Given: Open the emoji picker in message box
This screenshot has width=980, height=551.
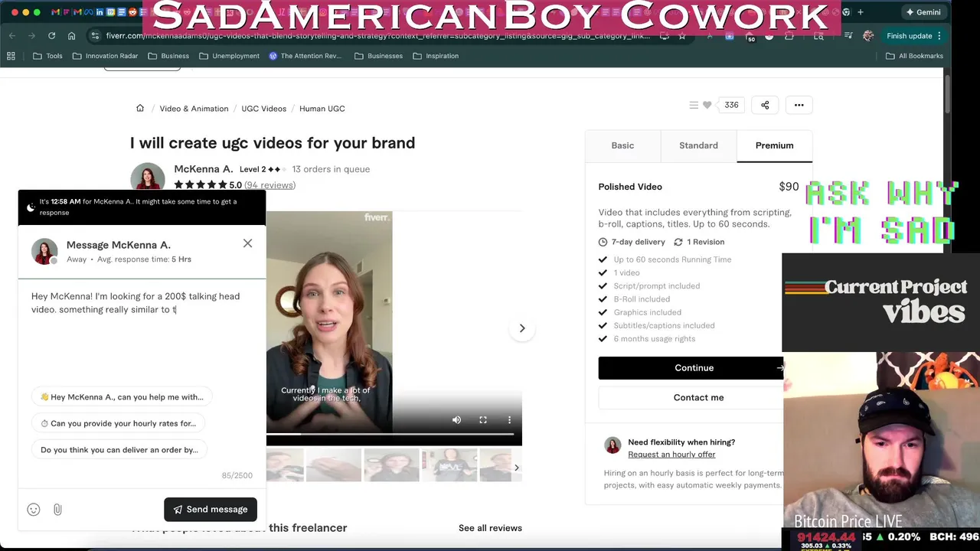Looking at the screenshot, I should [34, 510].
